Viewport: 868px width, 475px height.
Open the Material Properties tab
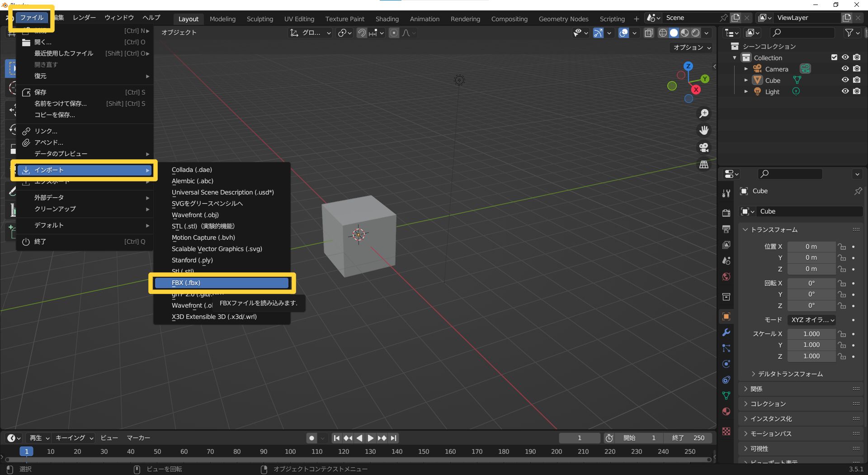click(726, 411)
